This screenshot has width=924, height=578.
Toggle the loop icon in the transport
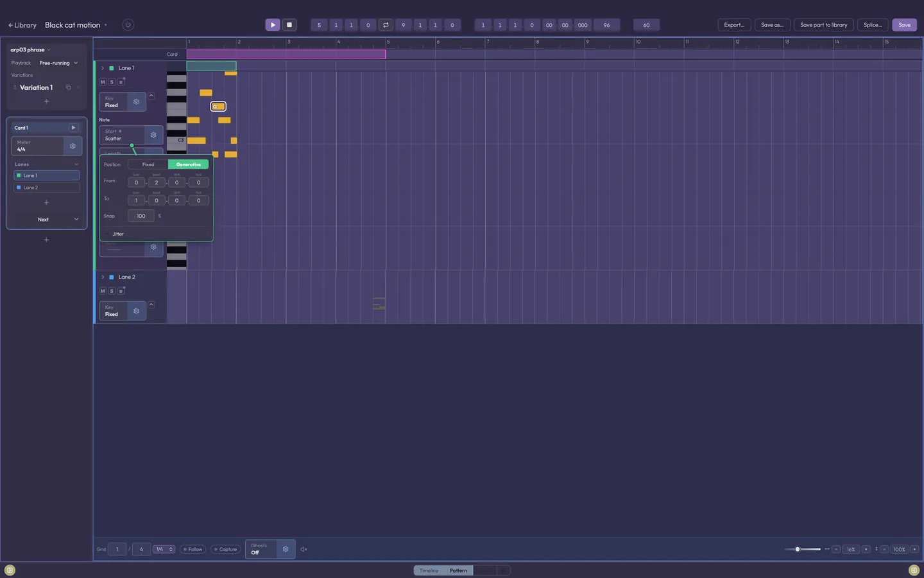(386, 25)
